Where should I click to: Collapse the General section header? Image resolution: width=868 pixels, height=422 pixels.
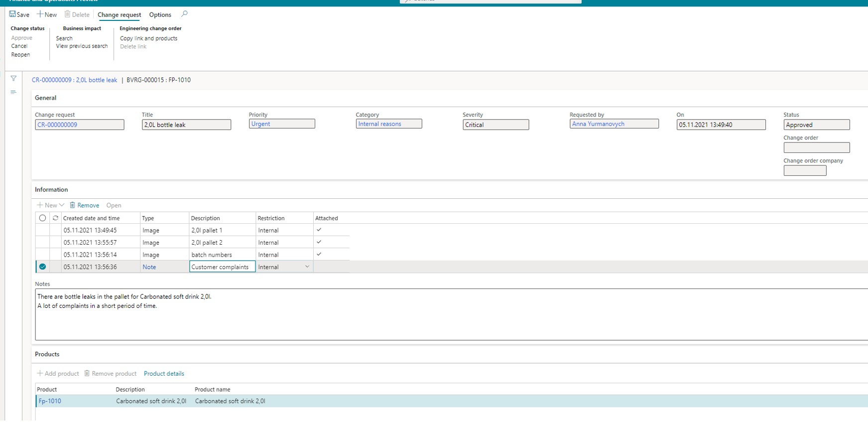pyautogui.click(x=45, y=98)
